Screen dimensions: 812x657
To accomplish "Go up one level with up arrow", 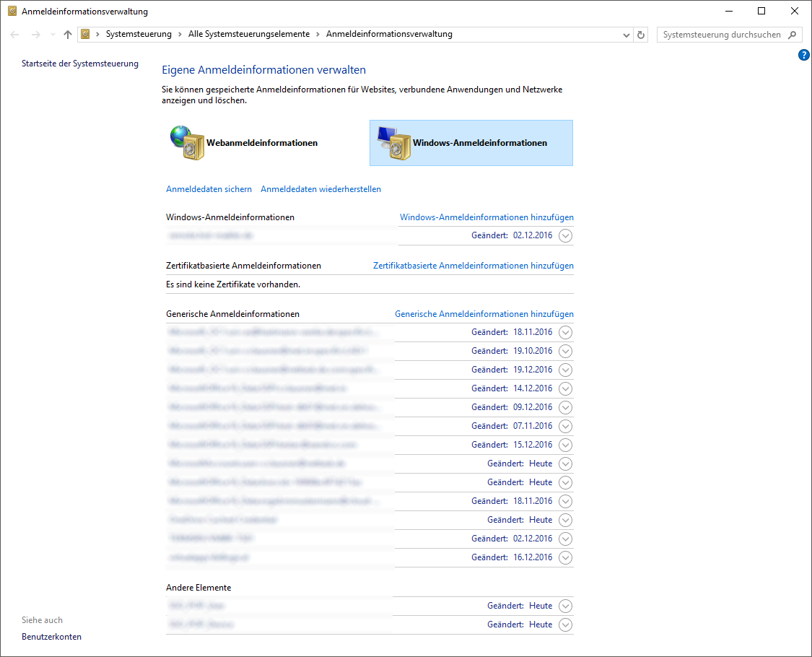I will (68, 35).
